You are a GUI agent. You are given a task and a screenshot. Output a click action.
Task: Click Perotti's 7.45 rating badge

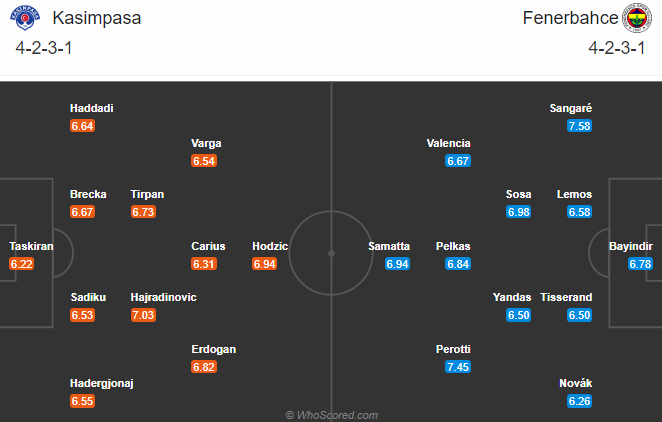(x=459, y=367)
